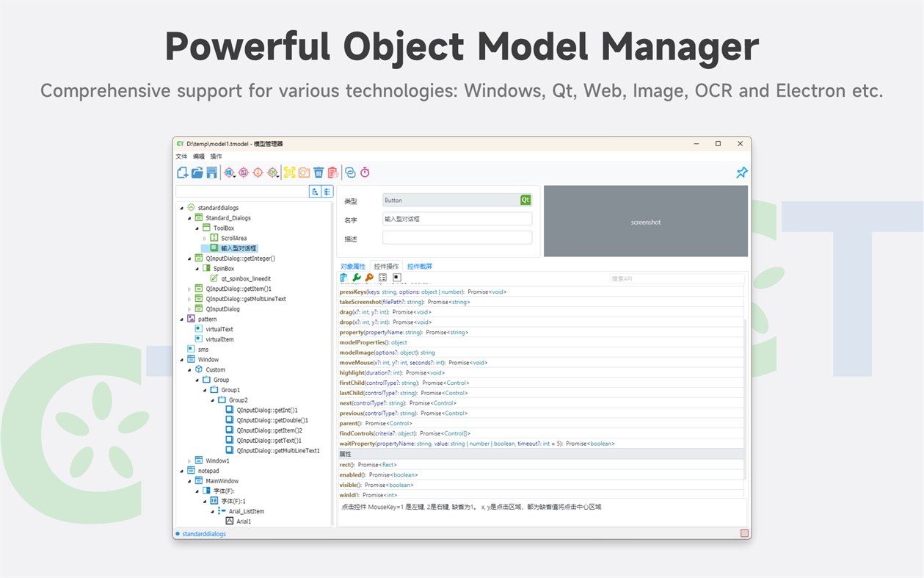Click the red square icon in status bar
Viewport: 924px width, 578px height.
[x=744, y=533]
